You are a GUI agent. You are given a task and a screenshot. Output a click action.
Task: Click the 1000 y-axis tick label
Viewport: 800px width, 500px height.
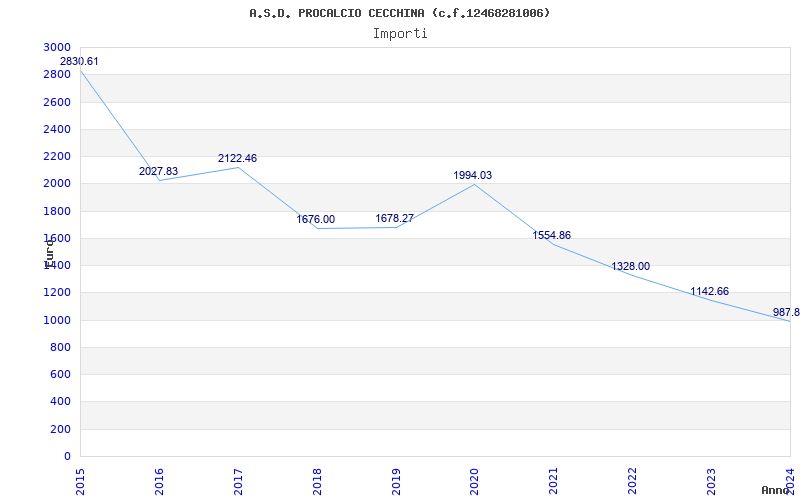[x=57, y=320]
